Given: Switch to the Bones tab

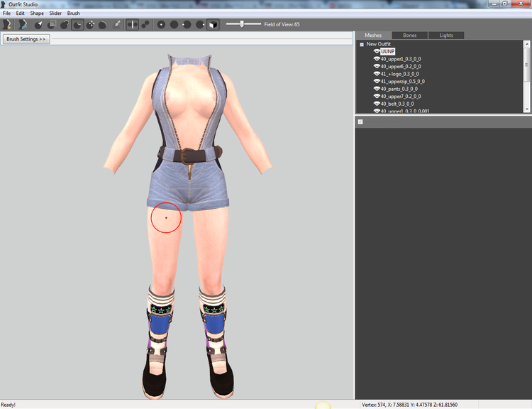Looking at the screenshot, I should point(409,36).
